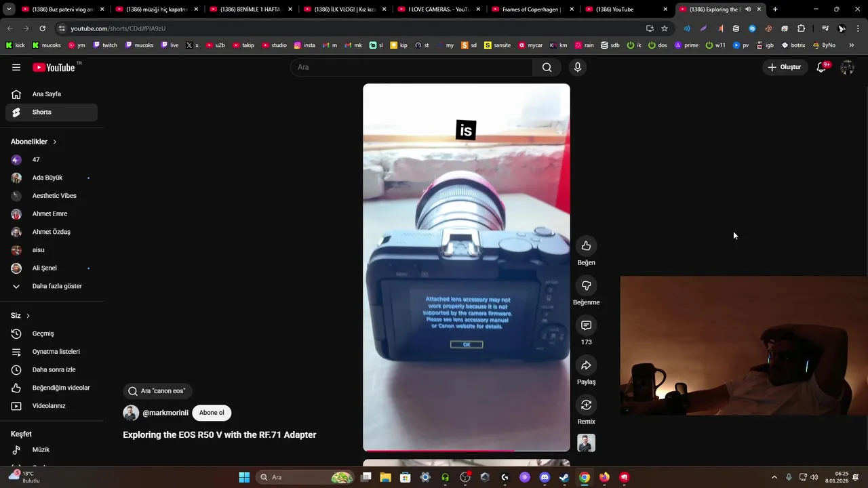Open the account avatar menu
The height and width of the screenshot is (488, 868).
847,67
